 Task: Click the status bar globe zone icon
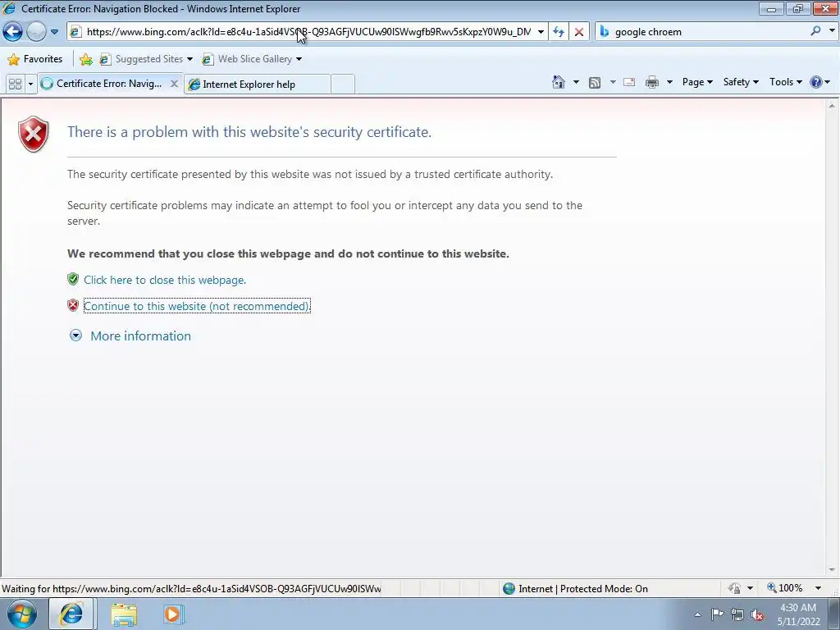click(x=509, y=589)
